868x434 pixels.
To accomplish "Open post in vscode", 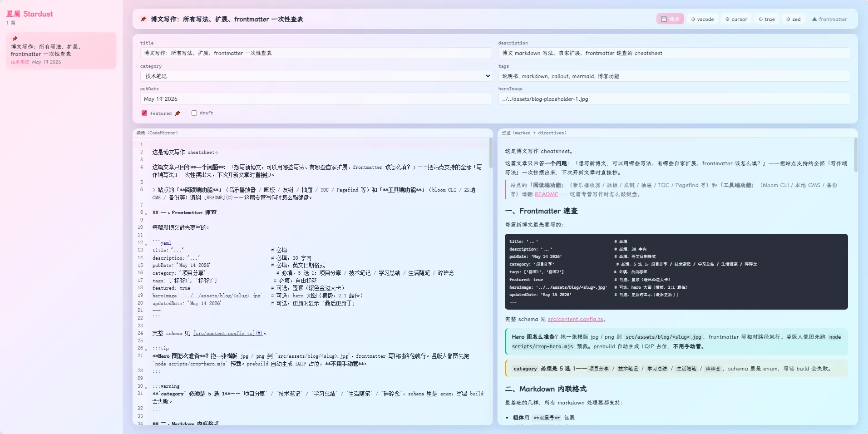I will (702, 19).
